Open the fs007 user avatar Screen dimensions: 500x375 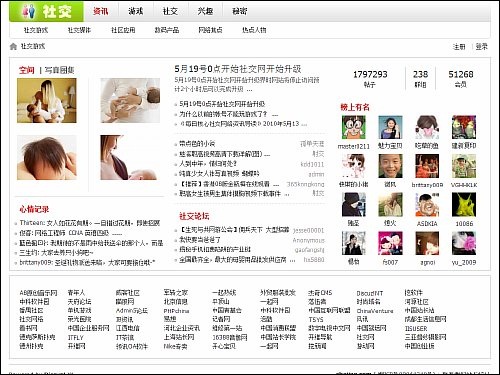click(390, 243)
